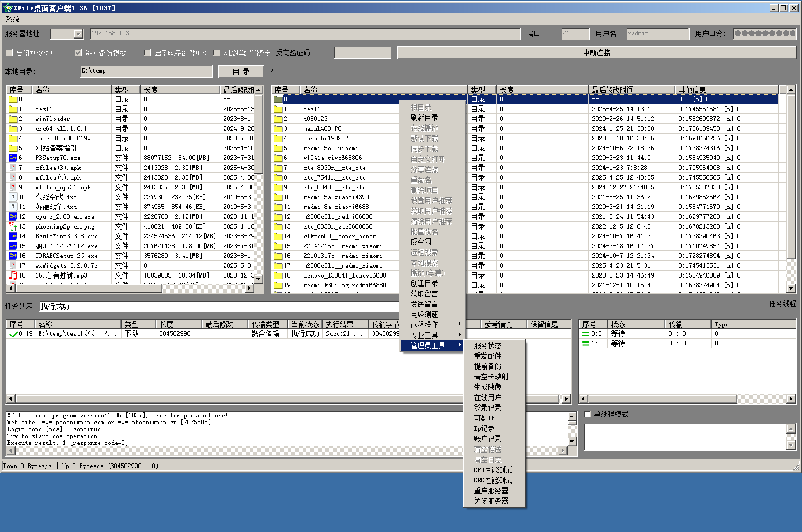The height and width of the screenshot is (532, 802).
Task: Toggle the 启用TLS/SSL checkbox
Action: tap(9, 53)
